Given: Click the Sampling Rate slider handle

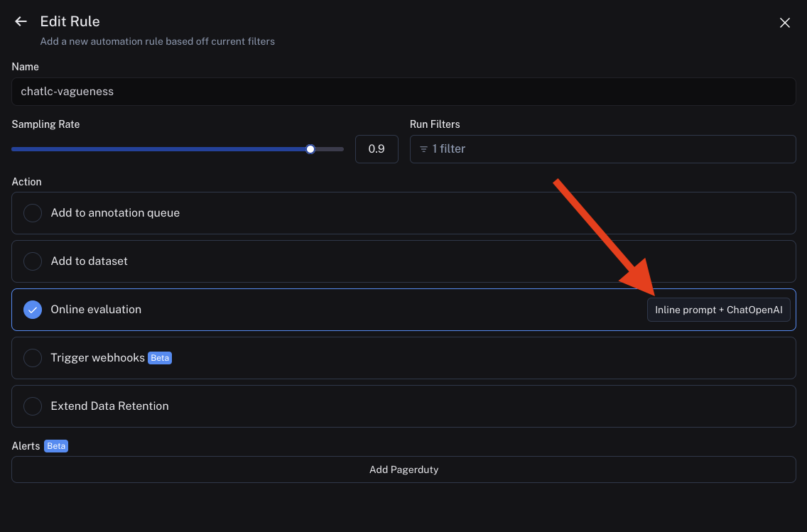Looking at the screenshot, I should tap(310, 149).
